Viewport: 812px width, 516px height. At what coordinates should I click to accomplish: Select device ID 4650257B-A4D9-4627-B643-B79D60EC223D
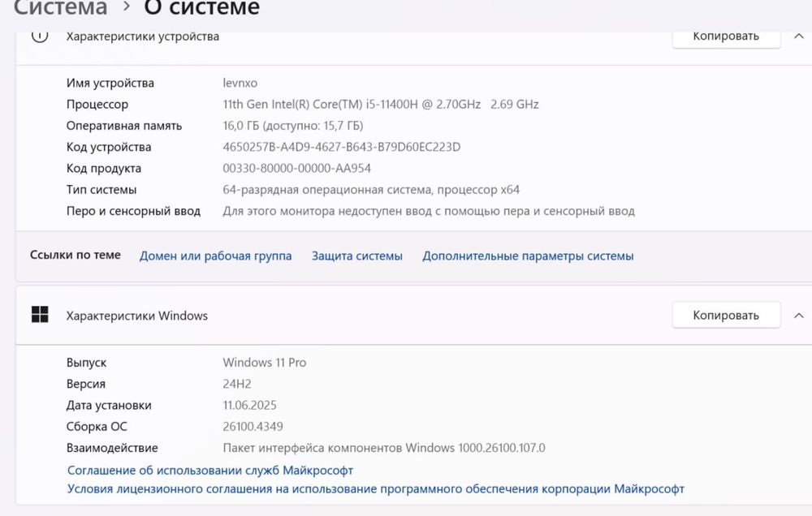click(x=341, y=147)
